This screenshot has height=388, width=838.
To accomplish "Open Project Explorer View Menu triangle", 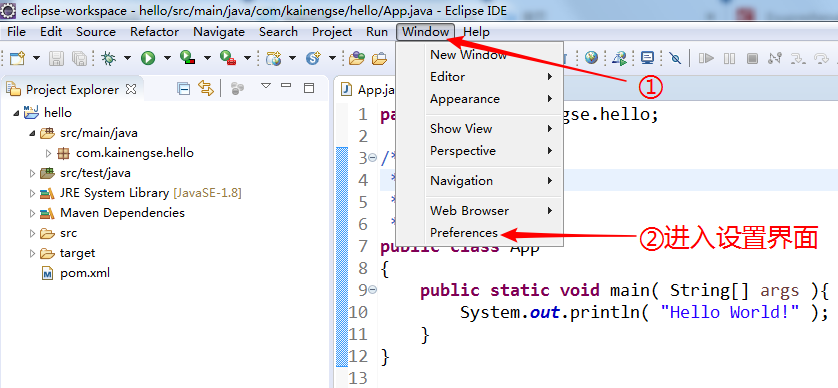I will [266, 86].
